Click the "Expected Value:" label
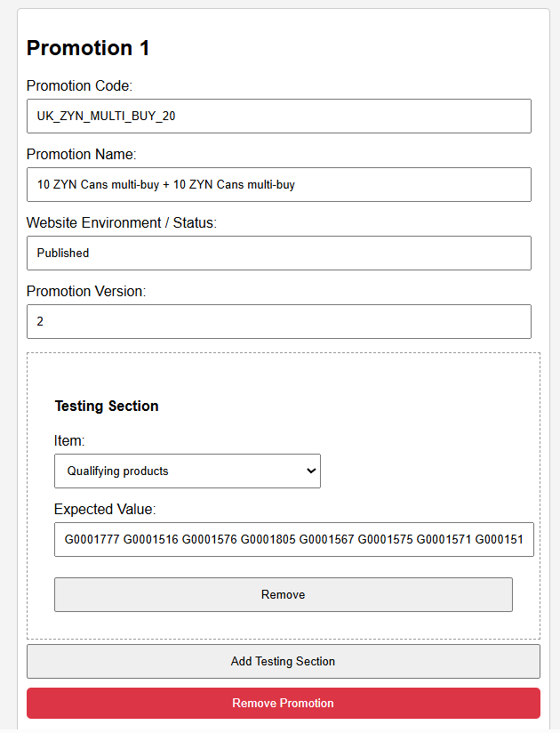 (105, 509)
